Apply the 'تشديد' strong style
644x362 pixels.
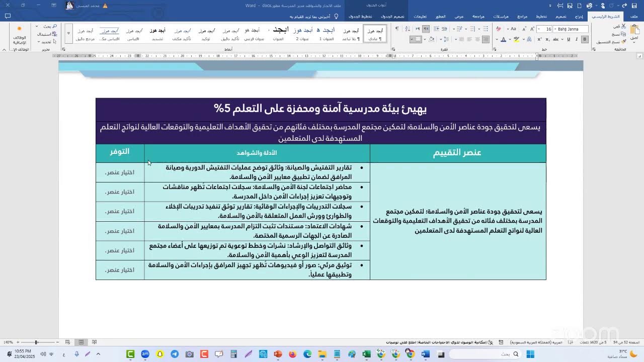tap(157, 34)
